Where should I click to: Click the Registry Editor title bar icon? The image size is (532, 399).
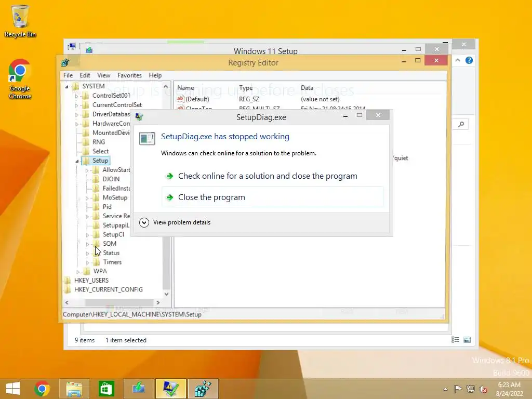pos(65,63)
